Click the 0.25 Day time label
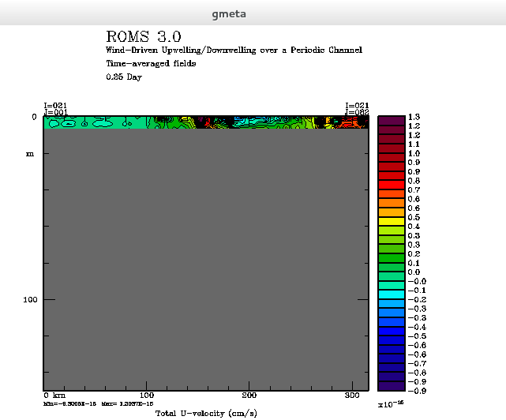The height and width of the screenshot is (420, 506). coord(124,77)
